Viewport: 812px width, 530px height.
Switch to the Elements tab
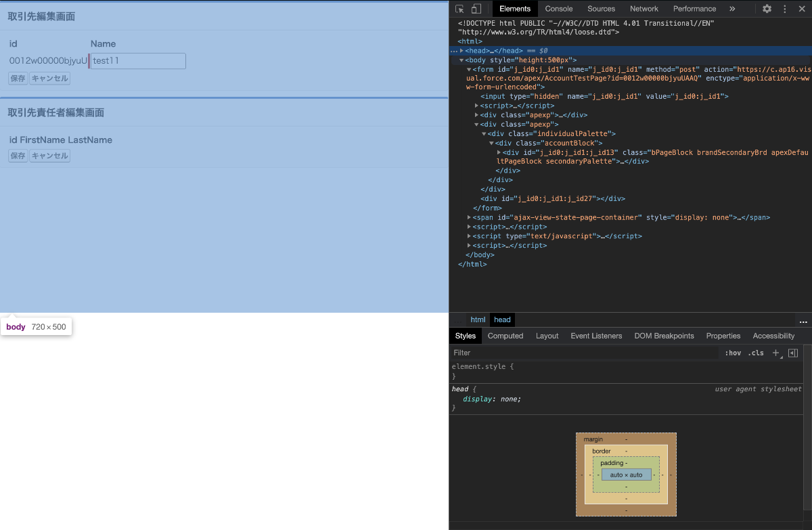pos(515,9)
